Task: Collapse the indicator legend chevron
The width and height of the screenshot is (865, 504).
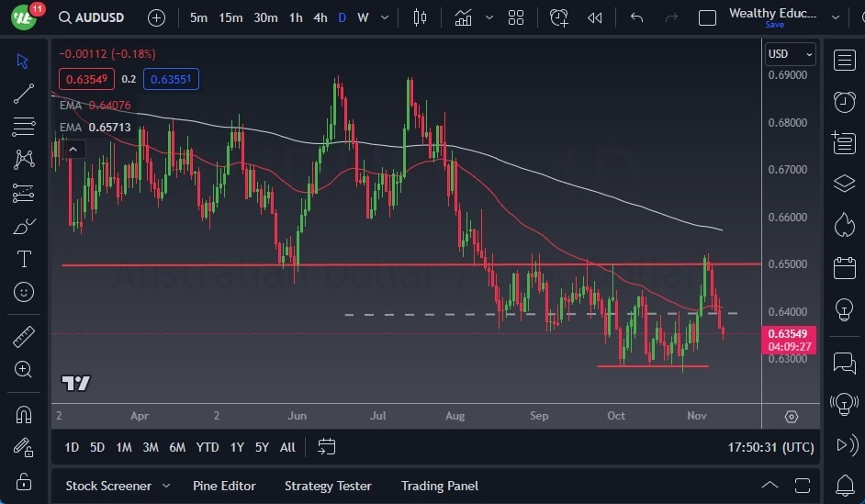Action: (x=73, y=149)
